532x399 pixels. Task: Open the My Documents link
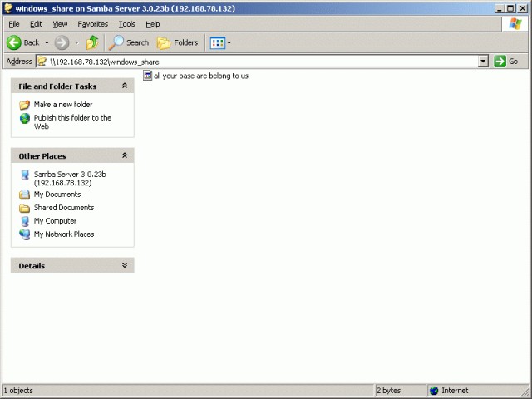click(x=57, y=195)
